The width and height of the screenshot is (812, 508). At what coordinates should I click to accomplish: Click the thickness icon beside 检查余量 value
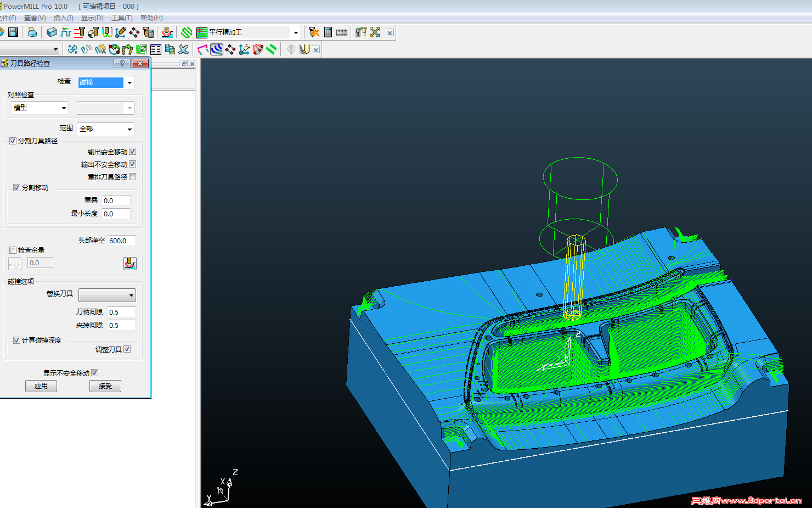15,264
